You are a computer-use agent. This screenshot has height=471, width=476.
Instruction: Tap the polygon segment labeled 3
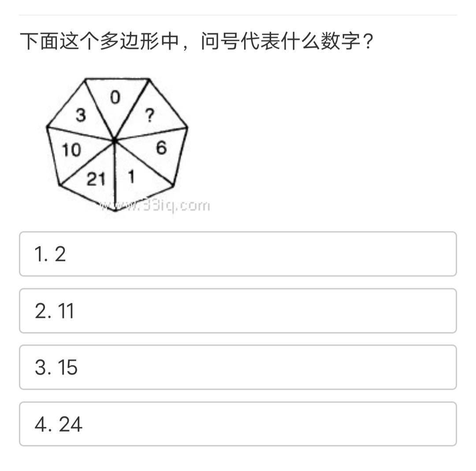[x=82, y=116]
